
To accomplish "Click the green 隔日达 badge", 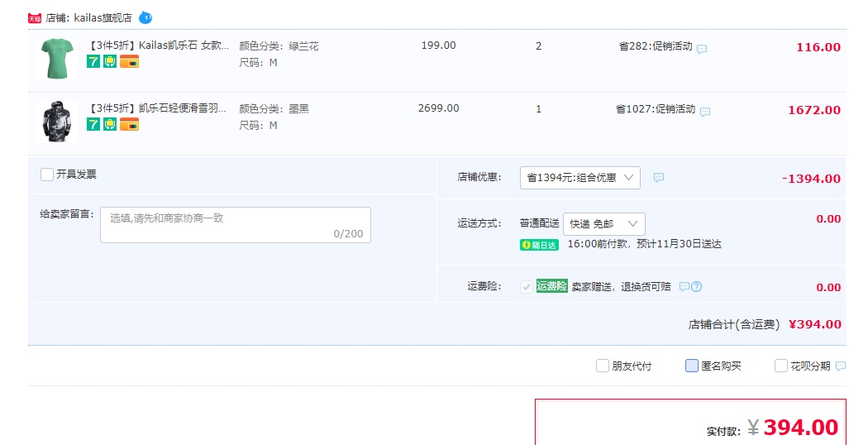I will point(539,245).
